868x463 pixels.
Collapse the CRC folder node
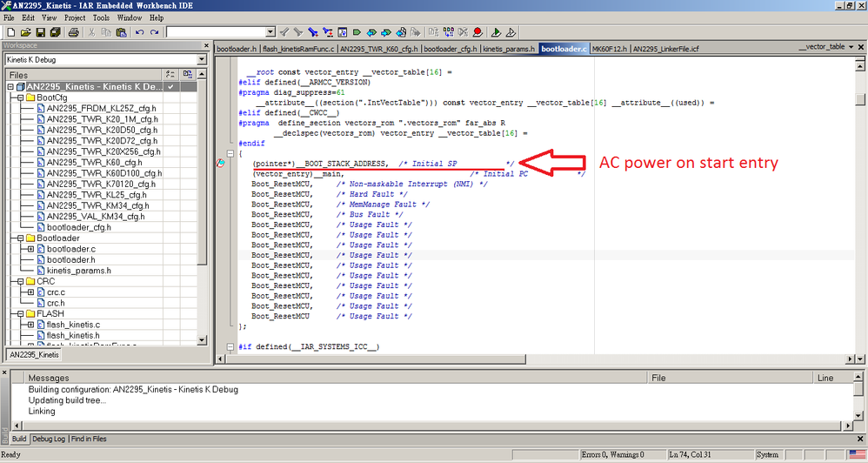pyautogui.click(x=21, y=281)
